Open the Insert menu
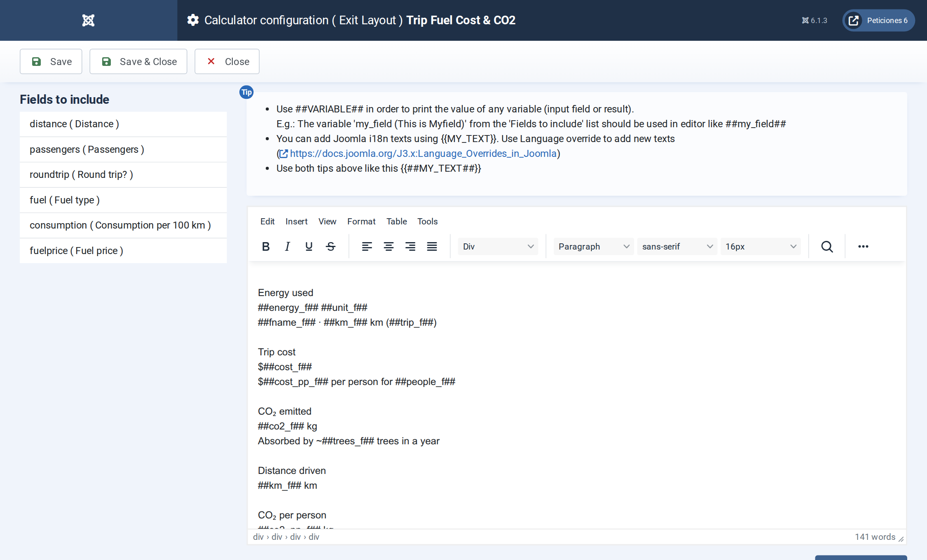This screenshot has height=560, width=927. [296, 222]
